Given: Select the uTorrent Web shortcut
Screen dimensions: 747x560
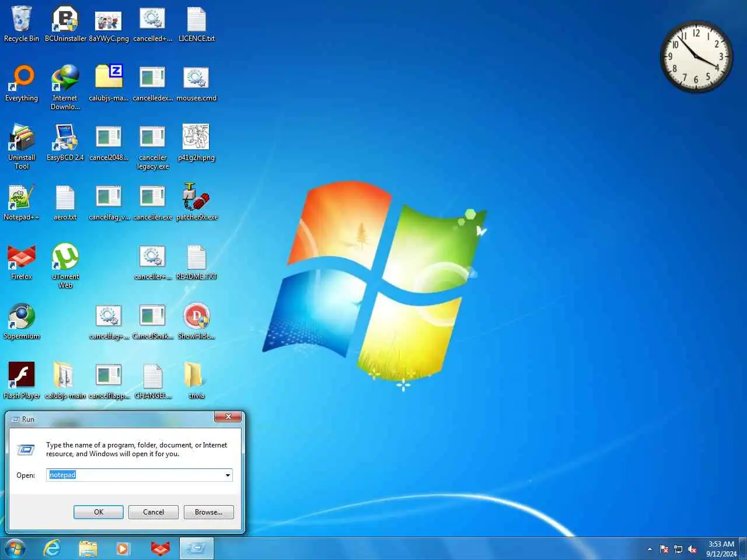Looking at the screenshot, I should point(65,266).
